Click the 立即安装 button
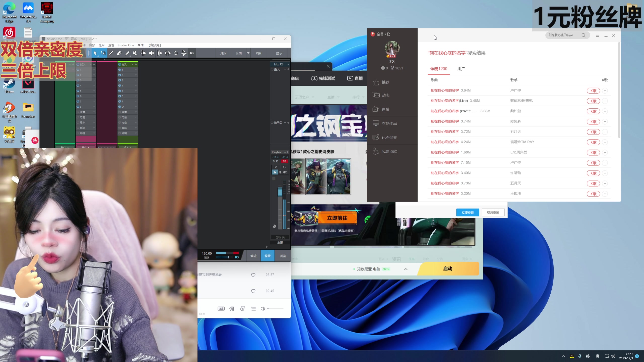Screen dimensions: 644x362 [x=467, y=212]
